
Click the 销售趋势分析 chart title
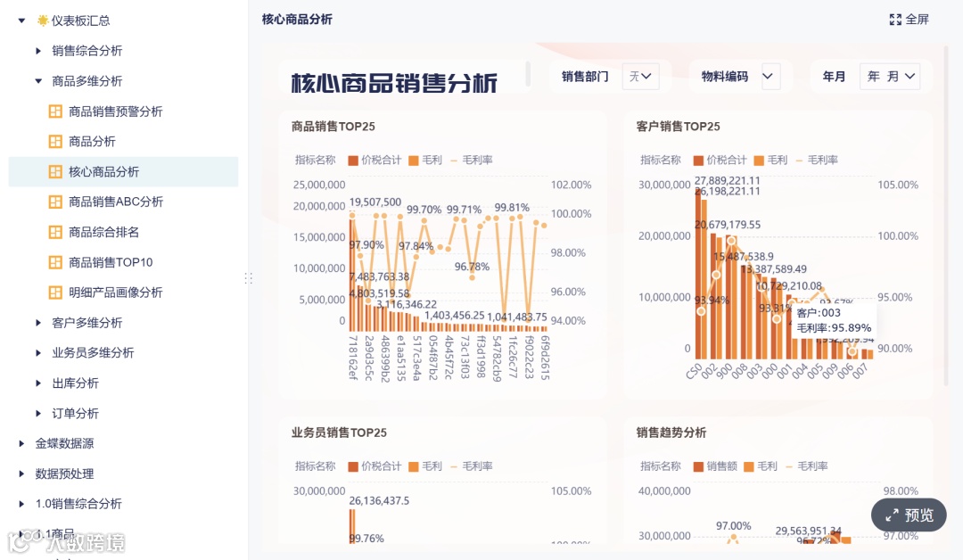click(671, 432)
